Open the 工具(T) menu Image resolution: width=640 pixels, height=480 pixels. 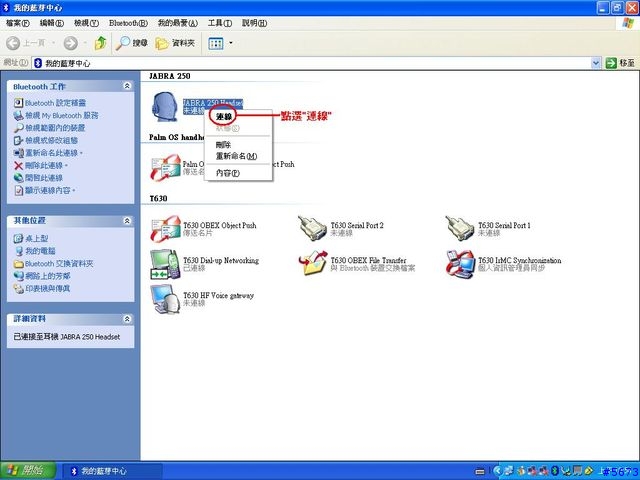[220, 23]
